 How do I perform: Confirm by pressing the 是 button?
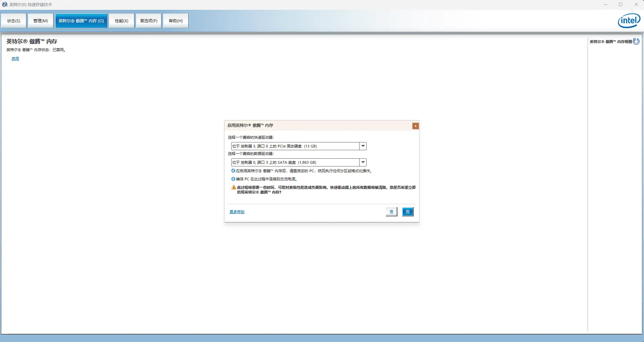391,212
